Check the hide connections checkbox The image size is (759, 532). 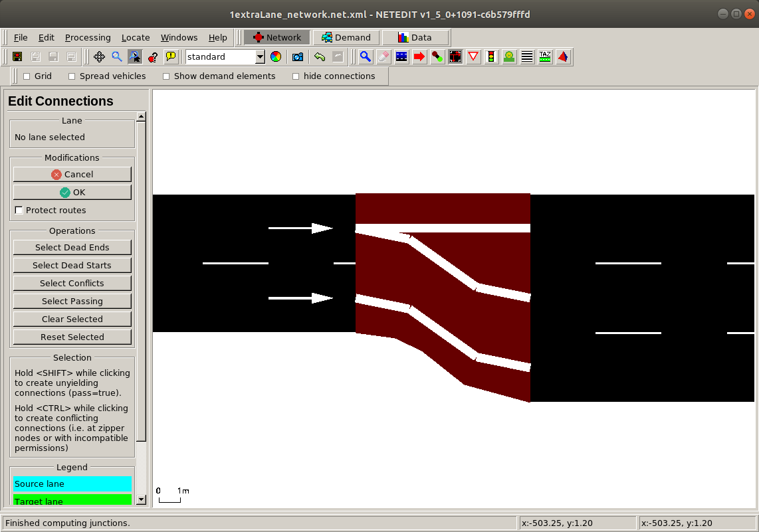[296, 76]
